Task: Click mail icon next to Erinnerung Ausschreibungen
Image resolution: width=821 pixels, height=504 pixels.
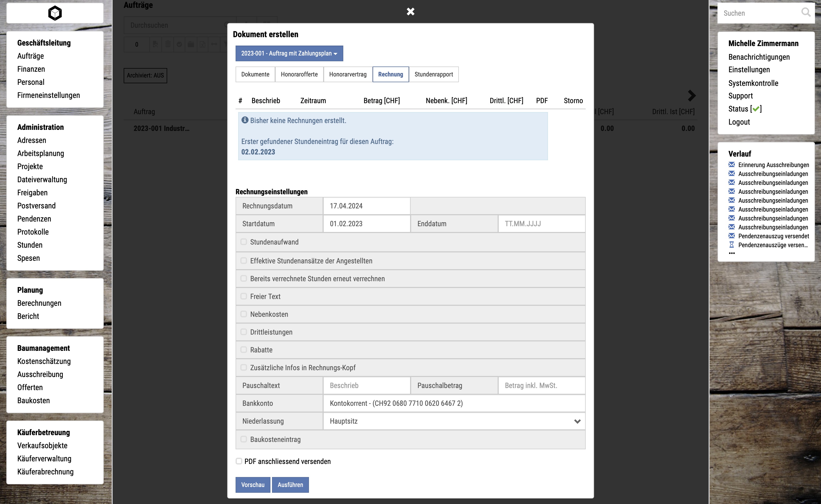Action: click(732, 165)
